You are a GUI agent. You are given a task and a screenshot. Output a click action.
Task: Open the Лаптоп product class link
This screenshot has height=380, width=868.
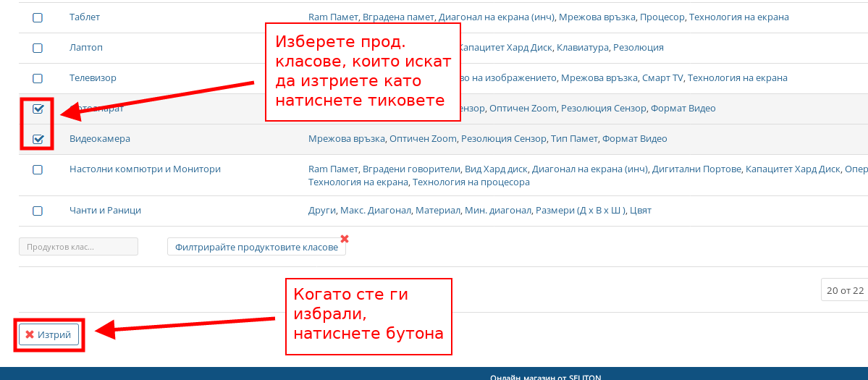[x=86, y=47]
